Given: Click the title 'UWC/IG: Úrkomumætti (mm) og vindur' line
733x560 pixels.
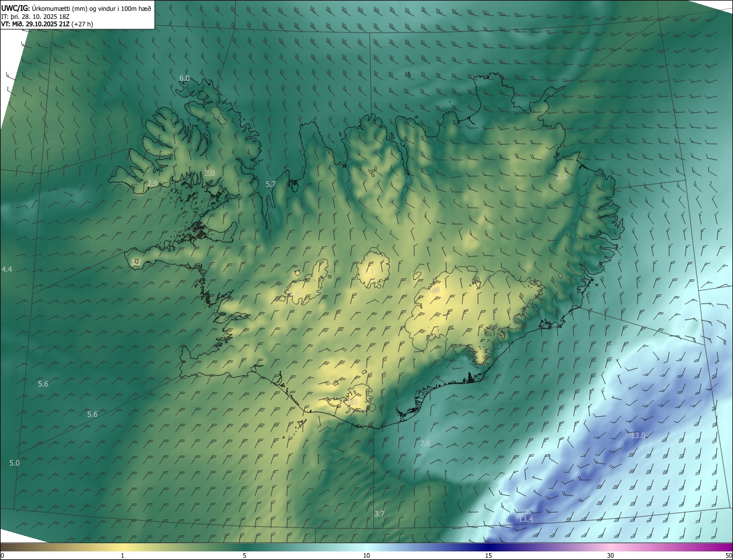Looking at the screenshot, I should point(76,8).
